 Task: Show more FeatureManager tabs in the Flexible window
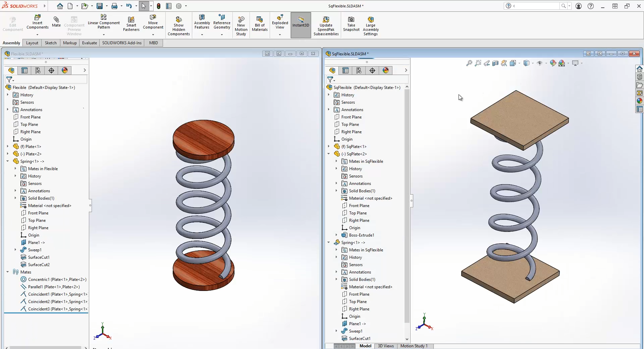coord(85,70)
